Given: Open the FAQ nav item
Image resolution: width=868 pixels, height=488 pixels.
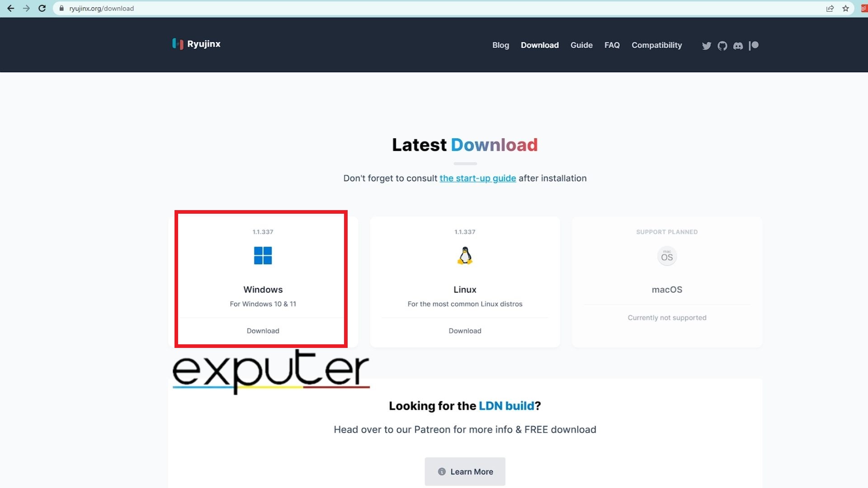Looking at the screenshot, I should [x=612, y=45].
